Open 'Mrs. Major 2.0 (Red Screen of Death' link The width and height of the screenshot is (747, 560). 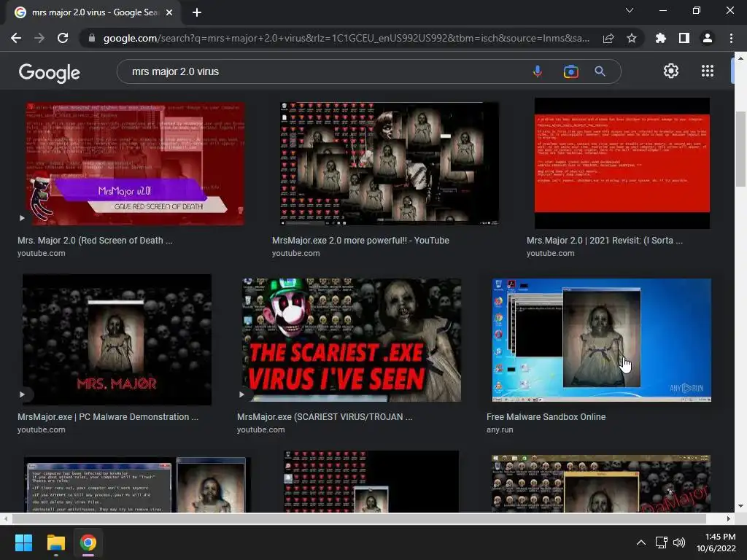95,241
